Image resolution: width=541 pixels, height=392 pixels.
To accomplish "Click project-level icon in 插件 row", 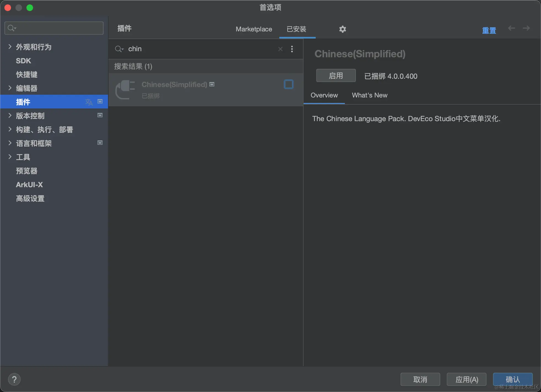I will click(x=100, y=102).
